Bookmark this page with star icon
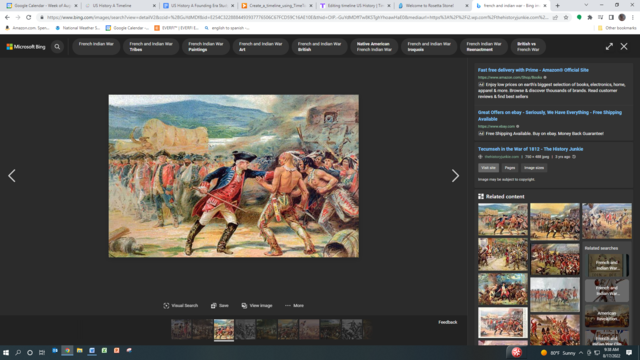This screenshot has height=360, width=640. click(x=566, y=18)
